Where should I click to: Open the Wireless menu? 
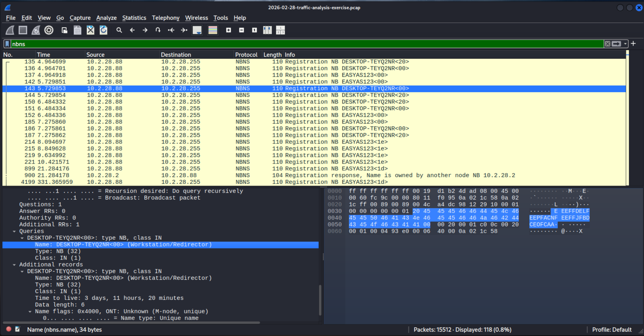click(197, 18)
